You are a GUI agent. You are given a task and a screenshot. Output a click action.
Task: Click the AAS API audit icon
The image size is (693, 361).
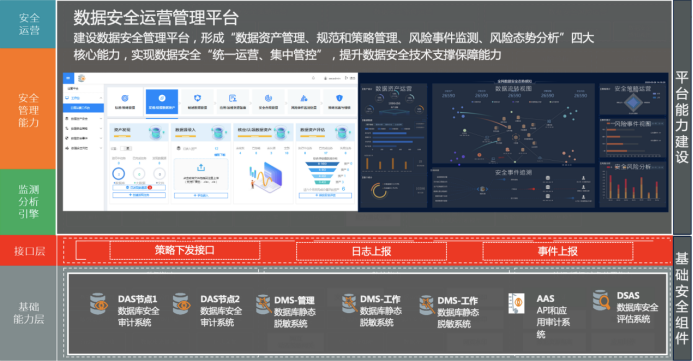(516, 304)
